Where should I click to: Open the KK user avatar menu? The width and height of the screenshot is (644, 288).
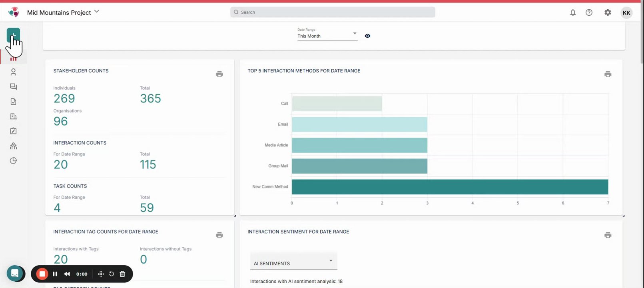click(626, 13)
